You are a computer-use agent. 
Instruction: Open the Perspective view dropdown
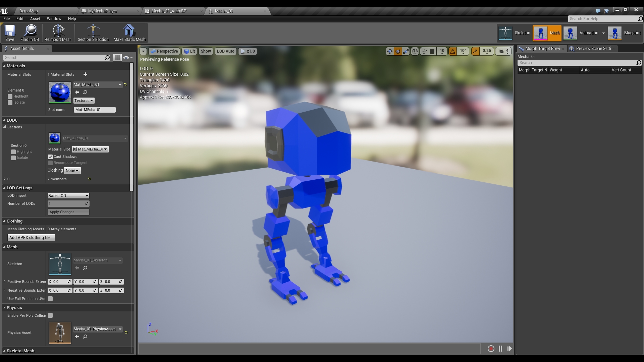click(x=164, y=51)
